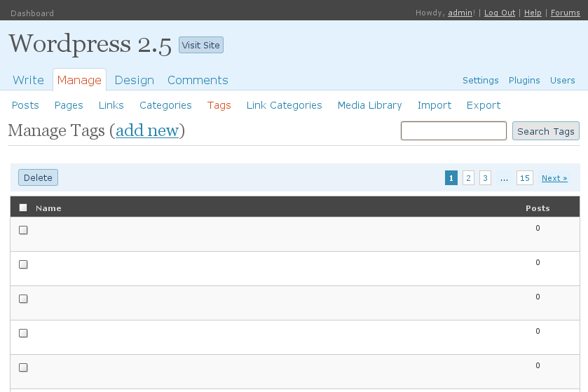Check the fourth tag row checkbox
588x392 pixels.
23,333
